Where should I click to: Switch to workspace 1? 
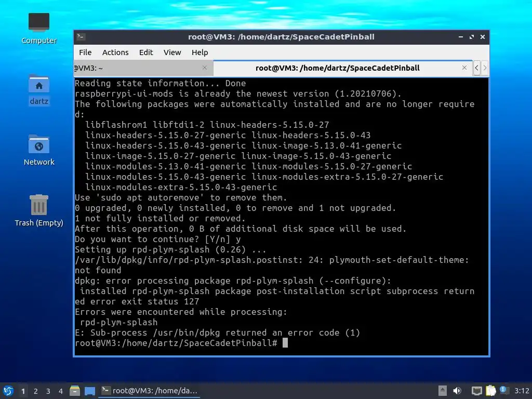point(23,391)
